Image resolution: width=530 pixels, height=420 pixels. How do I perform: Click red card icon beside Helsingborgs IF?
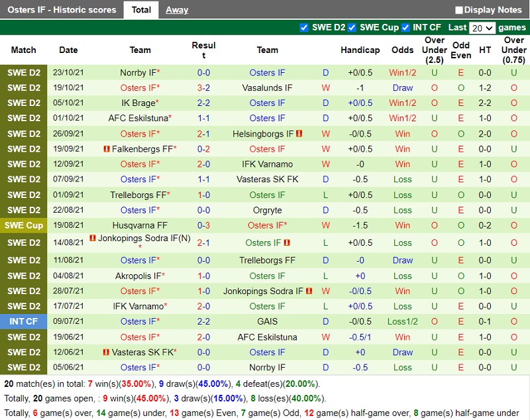(x=299, y=134)
